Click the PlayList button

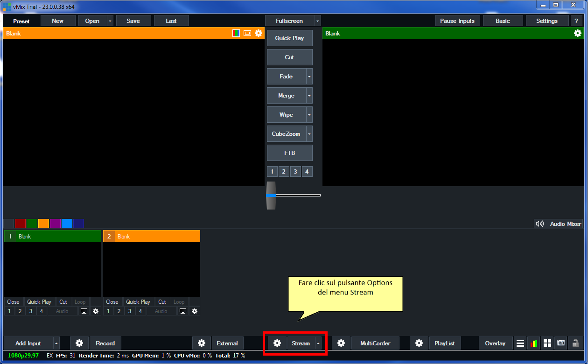(444, 343)
